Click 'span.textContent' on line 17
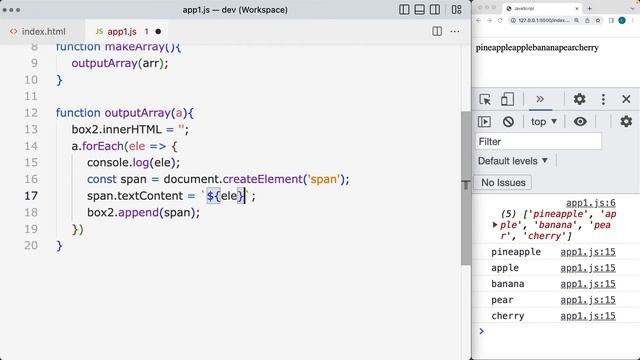This screenshot has height=360, width=640. (135, 196)
